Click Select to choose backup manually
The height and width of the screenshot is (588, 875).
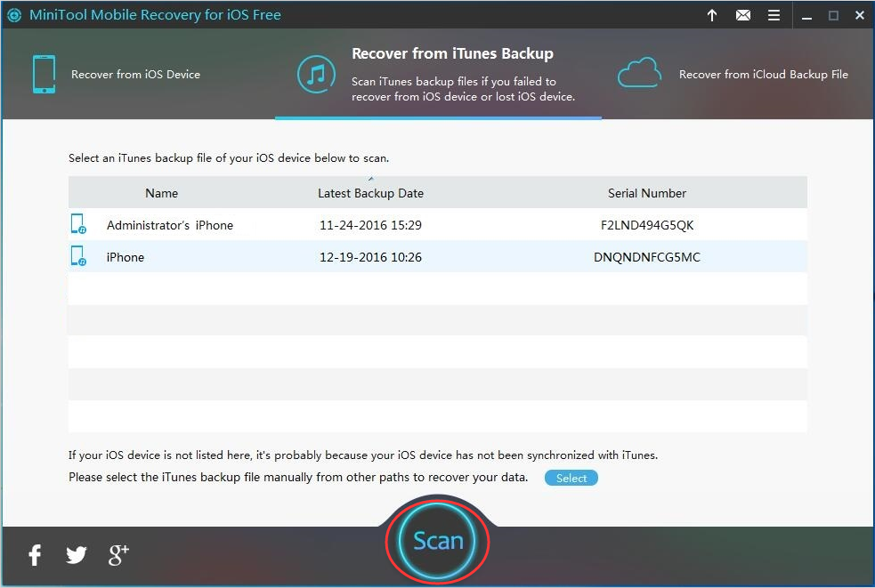click(x=571, y=478)
